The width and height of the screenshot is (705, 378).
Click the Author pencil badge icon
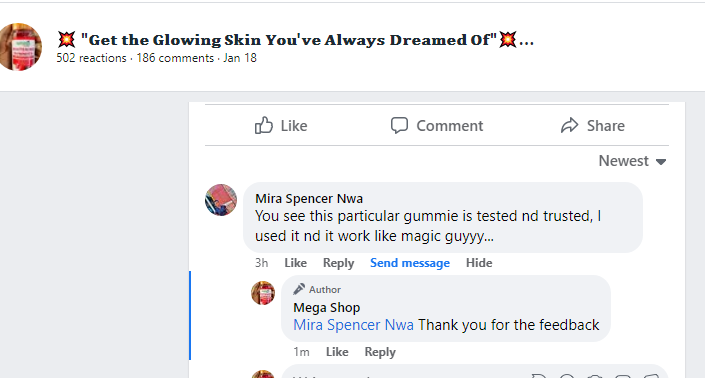click(299, 289)
